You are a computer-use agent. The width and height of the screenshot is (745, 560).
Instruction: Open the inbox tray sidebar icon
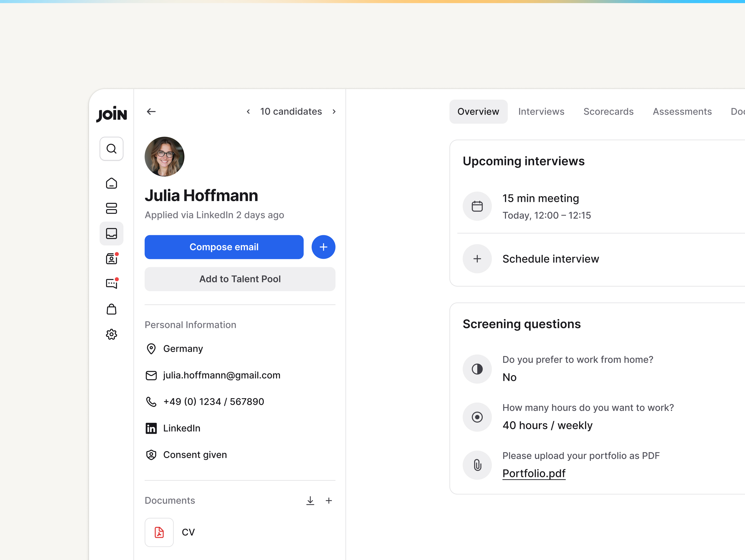click(111, 233)
